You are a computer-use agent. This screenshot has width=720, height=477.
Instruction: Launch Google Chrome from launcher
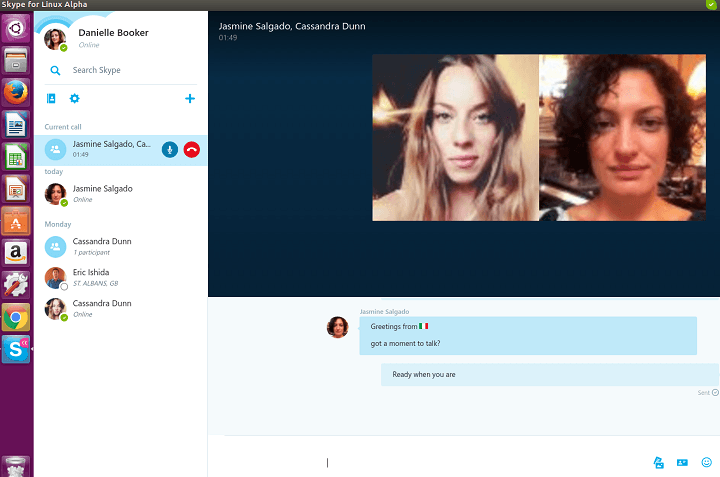click(16, 317)
